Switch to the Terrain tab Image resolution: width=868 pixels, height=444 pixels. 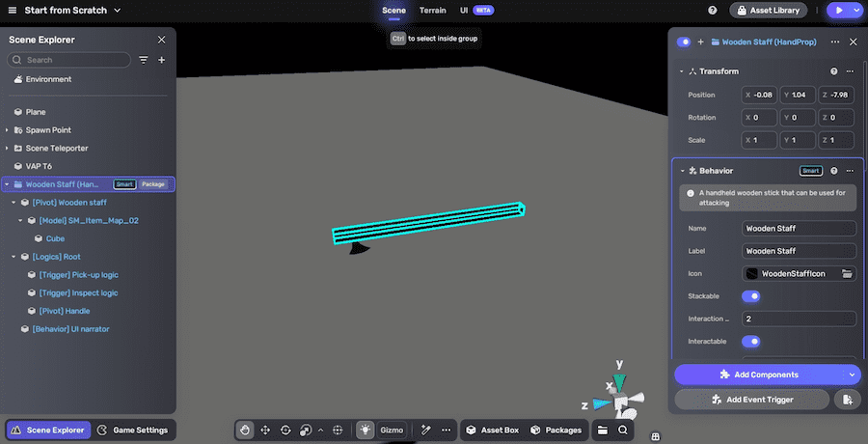point(432,11)
